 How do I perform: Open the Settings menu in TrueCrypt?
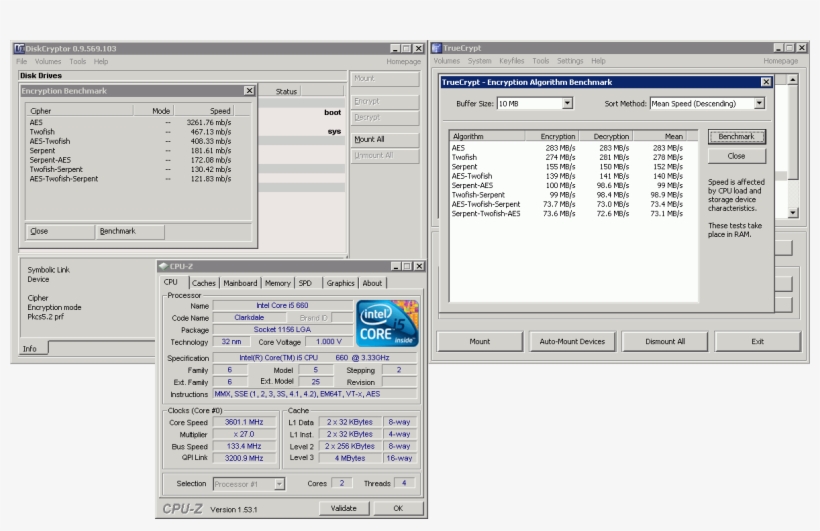[570, 61]
